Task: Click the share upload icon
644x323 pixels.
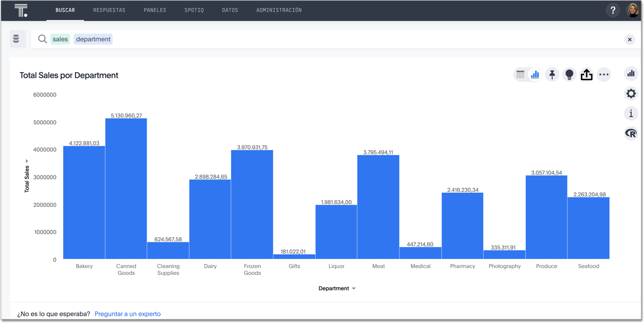Action: pos(586,74)
